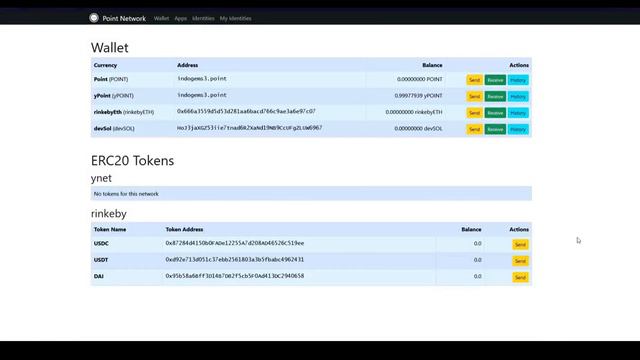Click the USDC token name
This screenshot has height=360, width=640.
click(101, 244)
